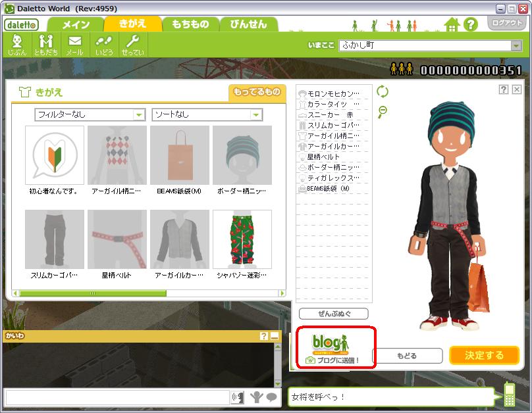Click the waving figure icon in the top bar
The width and height of the screenshot is (532, 413).
pyautogui.click(x=374, y=26)
